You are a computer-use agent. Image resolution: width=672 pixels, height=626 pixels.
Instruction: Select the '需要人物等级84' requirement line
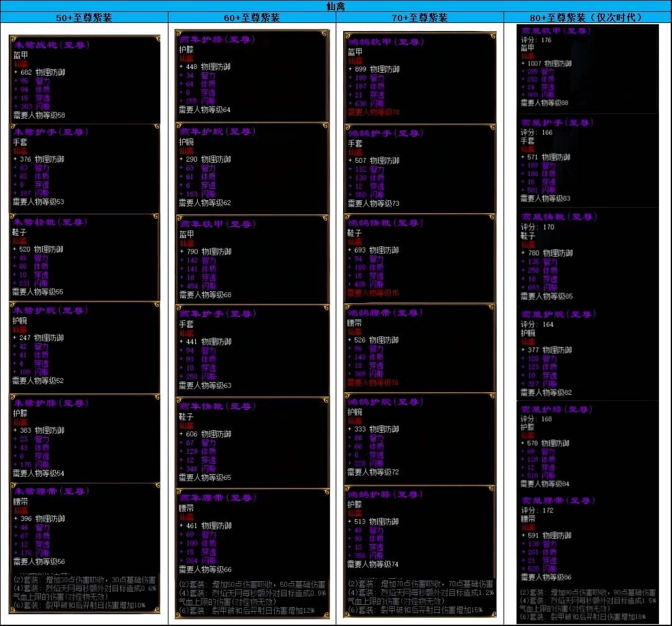point(545,484)
